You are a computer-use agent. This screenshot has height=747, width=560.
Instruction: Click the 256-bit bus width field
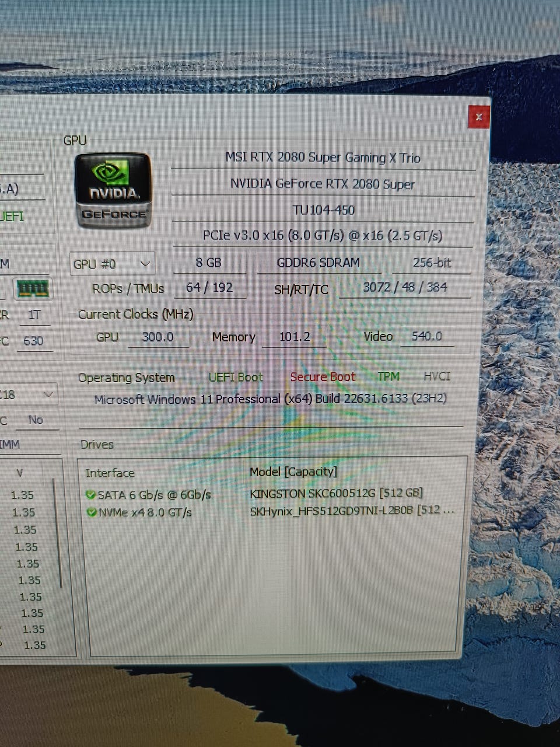point(432,263)
